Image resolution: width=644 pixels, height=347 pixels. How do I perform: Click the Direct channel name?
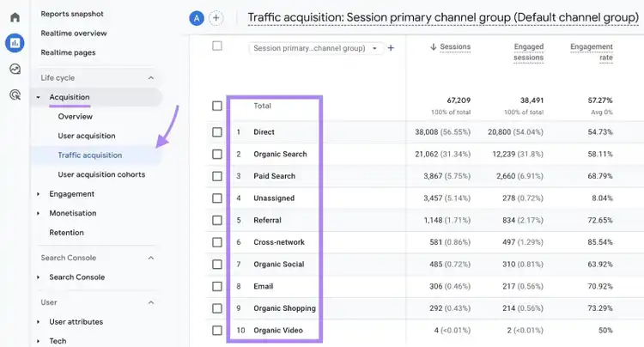(x=264, y=132)
